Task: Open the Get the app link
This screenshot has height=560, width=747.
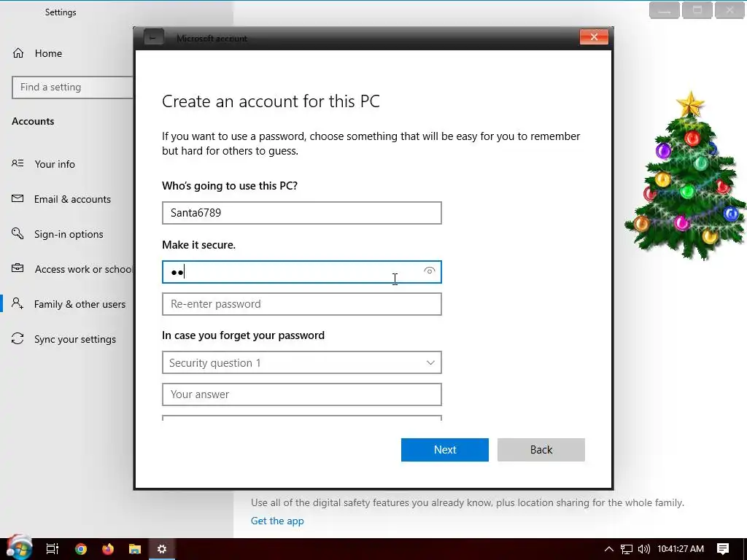Action: tap(276, 521)
